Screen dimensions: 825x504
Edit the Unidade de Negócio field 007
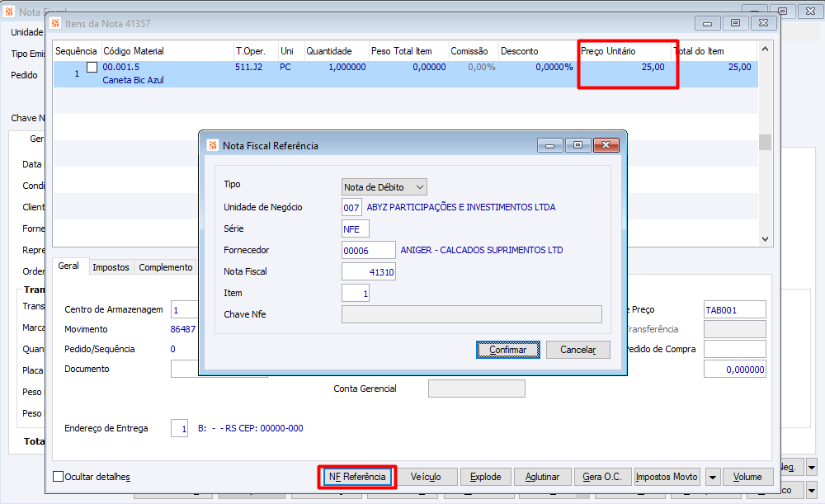[351, 207]
